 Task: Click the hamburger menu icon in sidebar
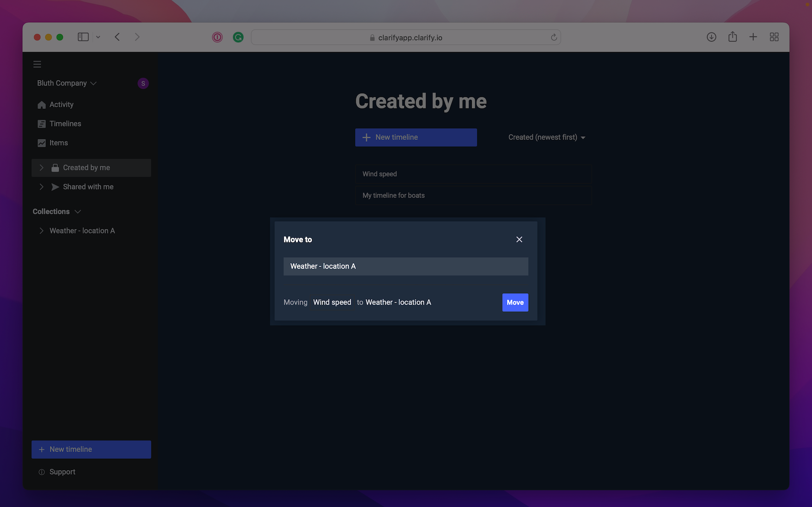click(x=37, y=64)
